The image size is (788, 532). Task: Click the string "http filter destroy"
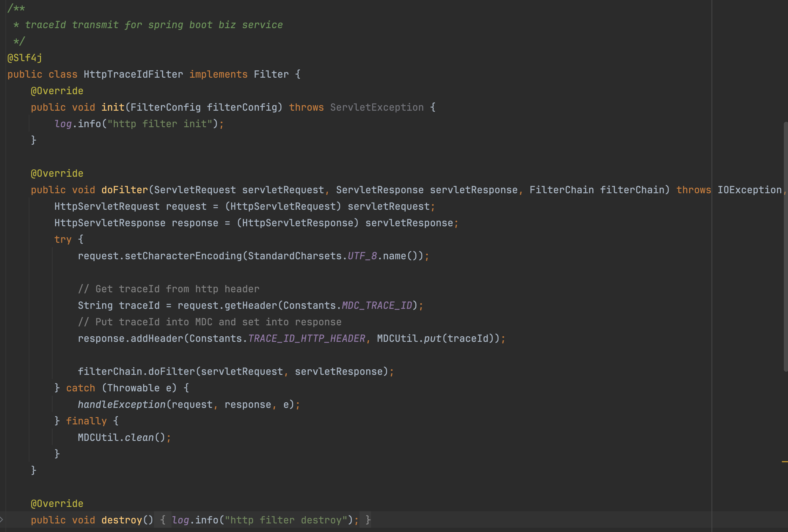click(285, 520)
